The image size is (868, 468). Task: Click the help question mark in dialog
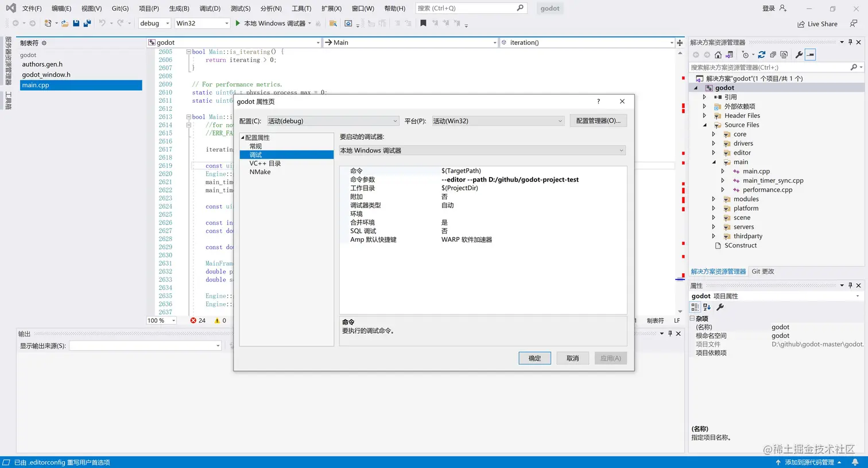(x=598, y=101)
